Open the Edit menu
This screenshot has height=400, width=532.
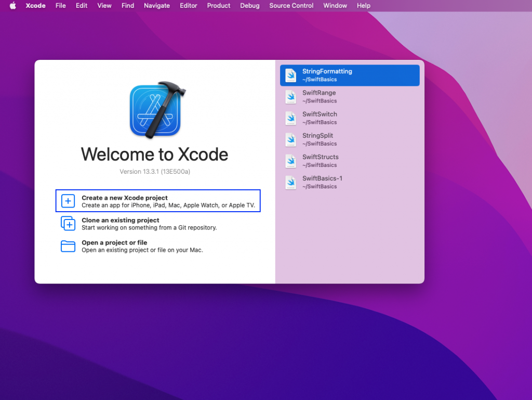coord(82,6)
